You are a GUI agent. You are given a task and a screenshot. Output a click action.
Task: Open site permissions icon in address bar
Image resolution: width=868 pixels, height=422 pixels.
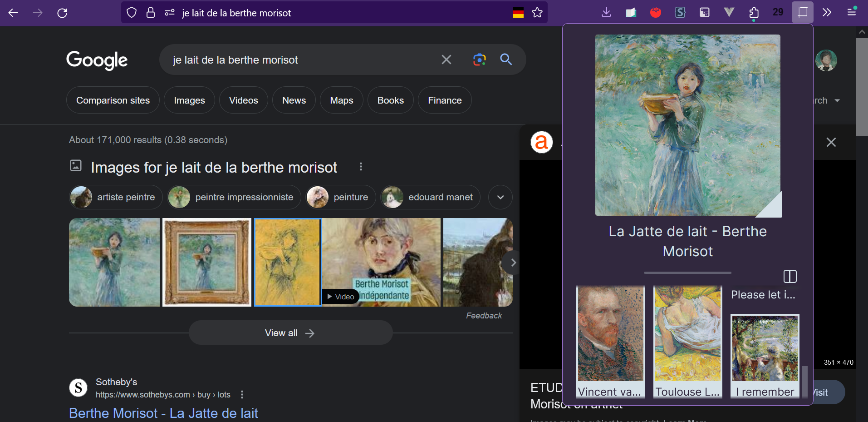click(170, 13)
